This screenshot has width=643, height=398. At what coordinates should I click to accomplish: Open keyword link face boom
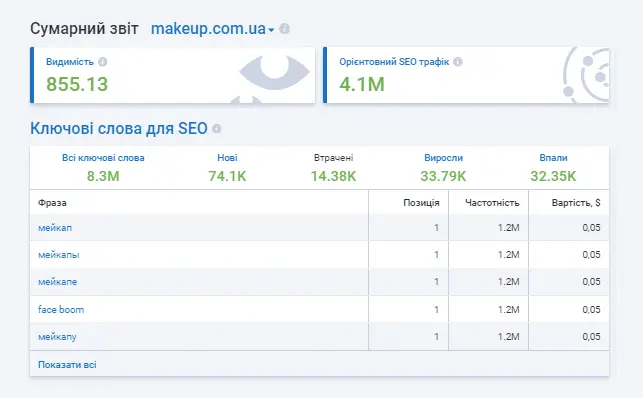[61, 309]
